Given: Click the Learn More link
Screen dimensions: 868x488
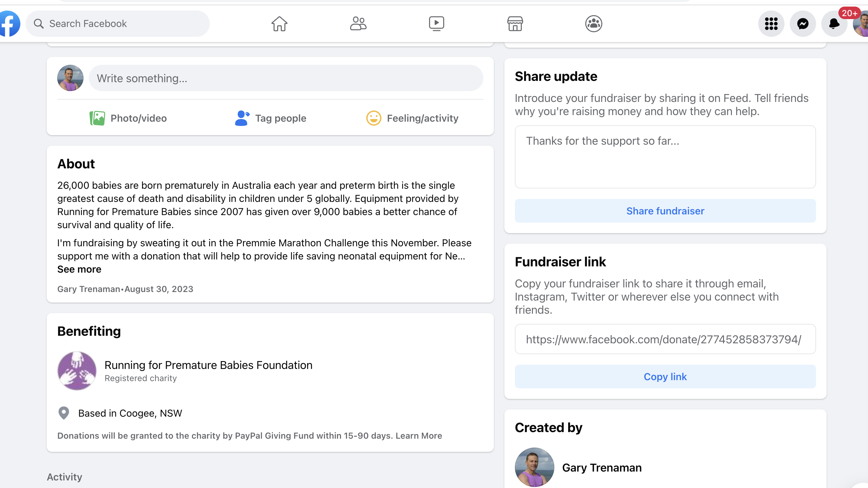Looking at the screenshot, I should 419,436.
